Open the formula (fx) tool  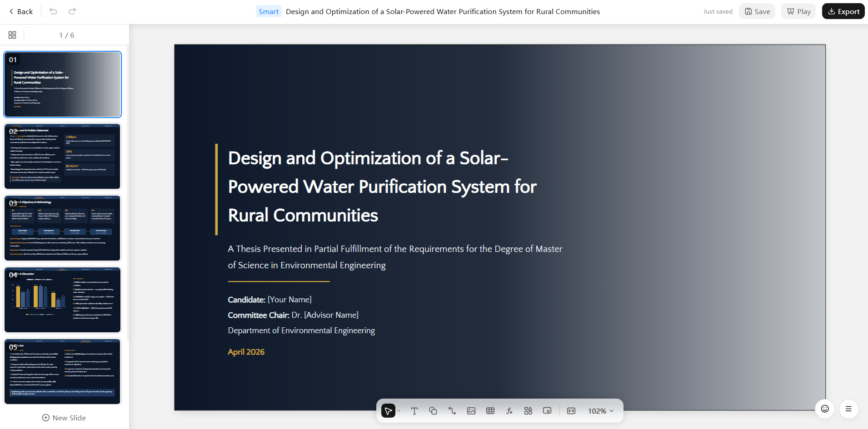pos(509,411)
